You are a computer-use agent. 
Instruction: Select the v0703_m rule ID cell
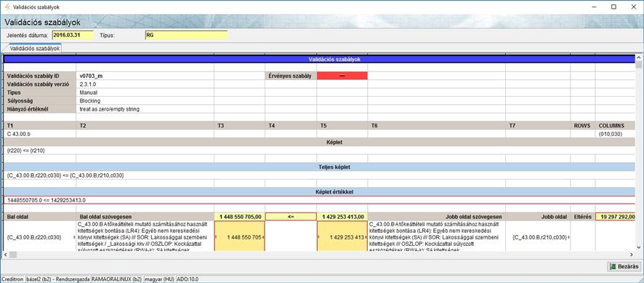[x=145, y=76]
